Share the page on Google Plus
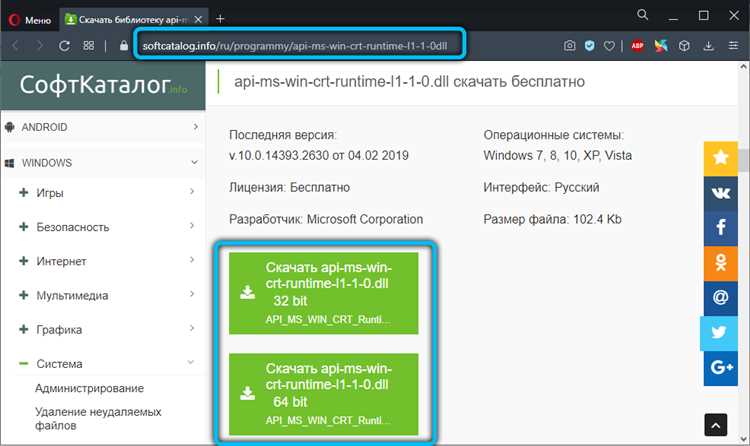The height and width of the screenshot is (446, 750). pos(720,368)
